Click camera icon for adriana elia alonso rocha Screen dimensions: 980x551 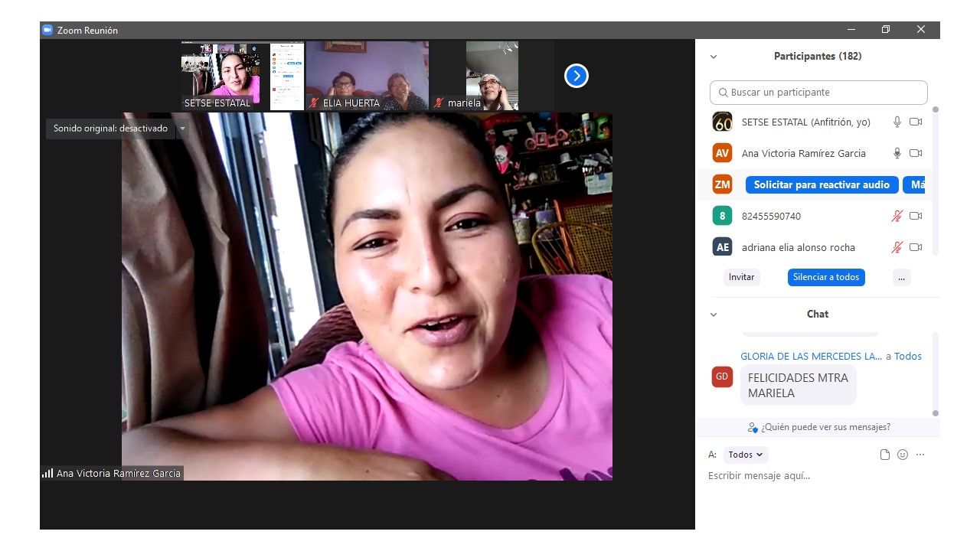(916, 247)
